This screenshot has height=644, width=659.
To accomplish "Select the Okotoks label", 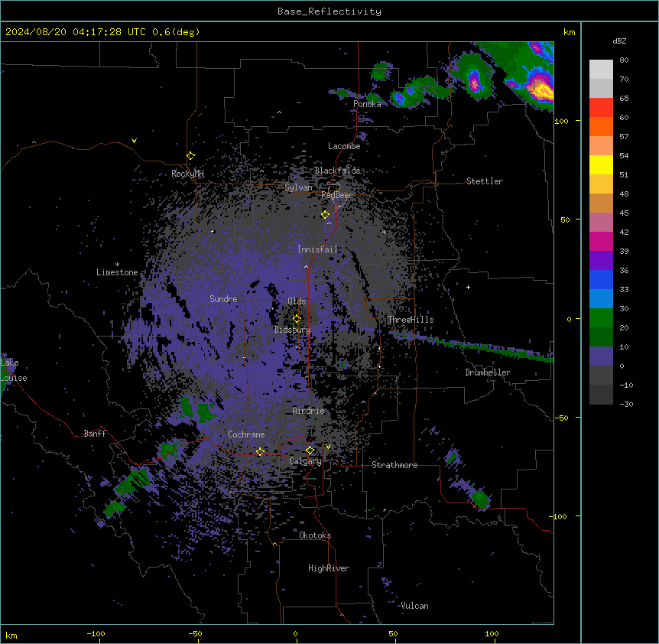I will 315,535.
